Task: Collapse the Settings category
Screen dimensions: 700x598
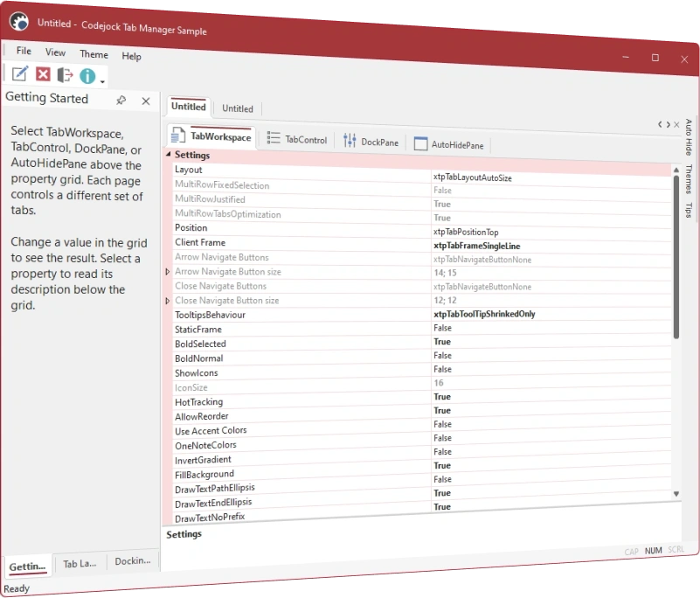Action: (x=169, y=154)
